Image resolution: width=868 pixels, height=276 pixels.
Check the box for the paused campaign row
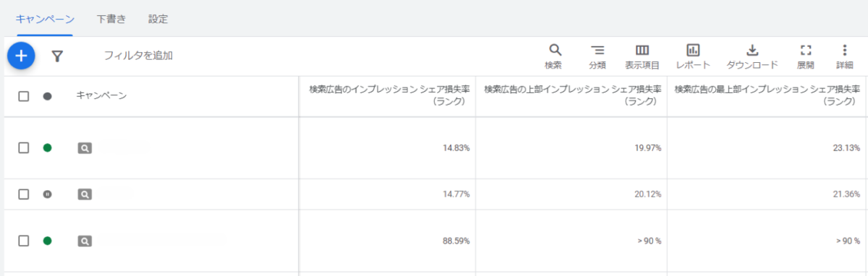24,194
